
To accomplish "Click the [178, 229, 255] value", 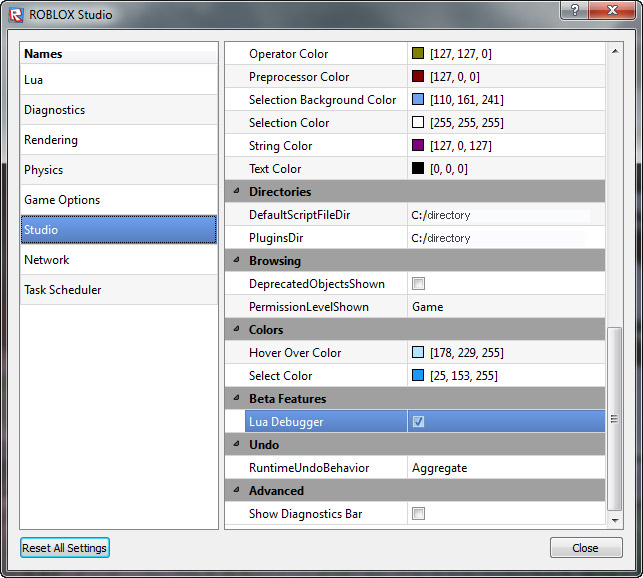I will click(467, 353).
